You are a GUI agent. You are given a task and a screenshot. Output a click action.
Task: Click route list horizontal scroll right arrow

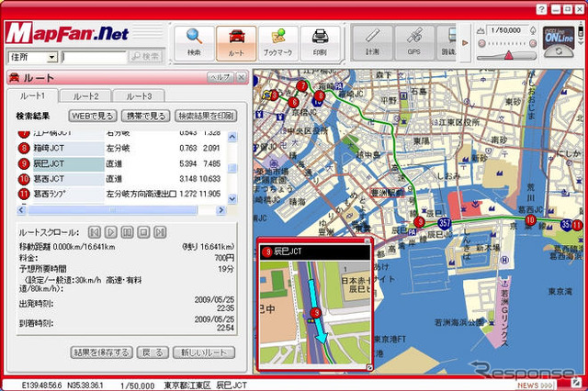pyautogui.click(x=220, y=210)
